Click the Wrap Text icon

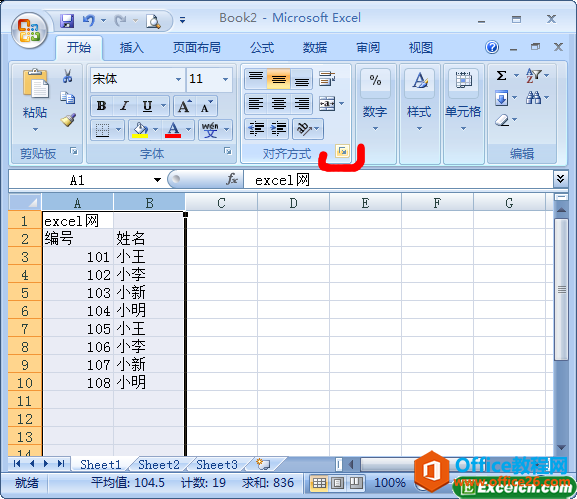tap(327, 79)
